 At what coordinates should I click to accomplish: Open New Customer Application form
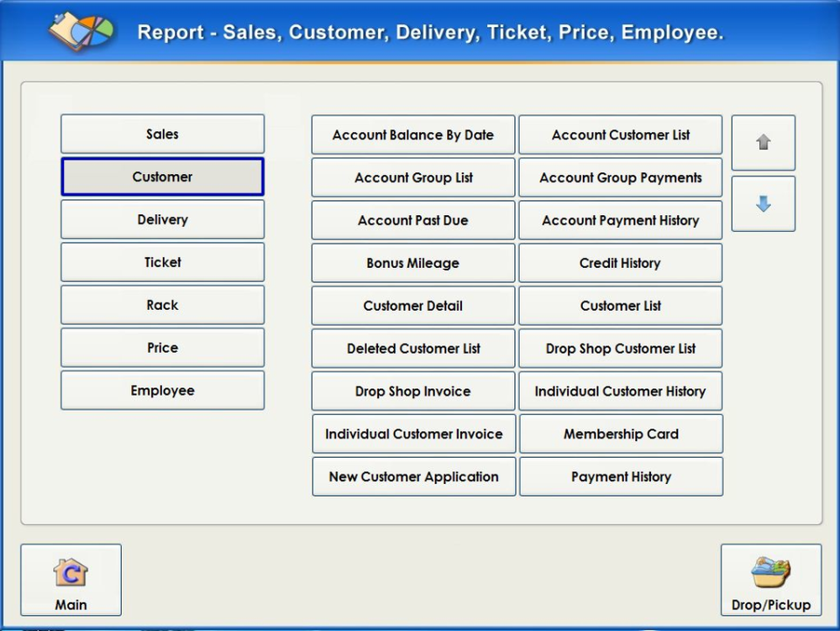coord(413,476)
